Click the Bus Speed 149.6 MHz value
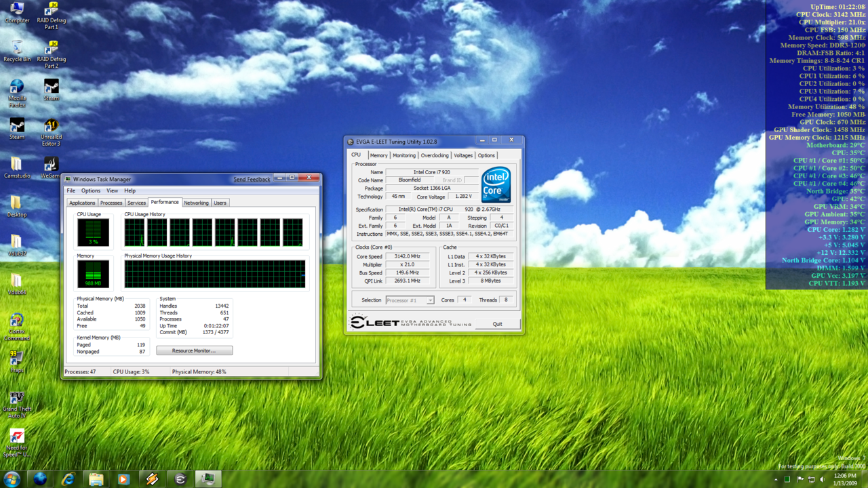This screenshot has width=868, height=488. (408, 272)
